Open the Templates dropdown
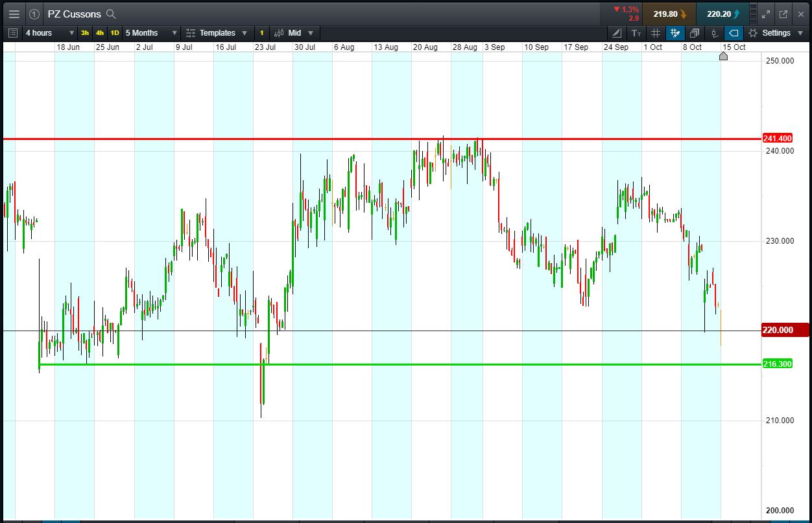Screen dimensions: 812x523 click(x=217, y=33)
